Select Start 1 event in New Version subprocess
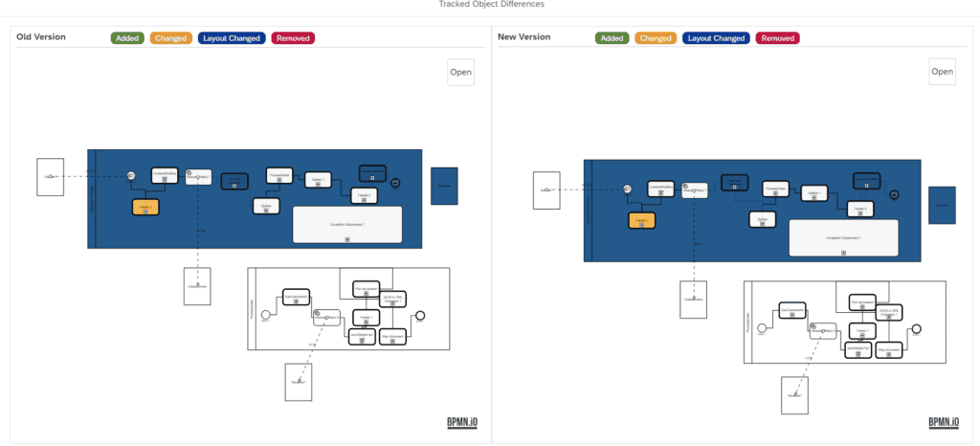The height and width of the screenshot is (446, 980). point(762,328)
